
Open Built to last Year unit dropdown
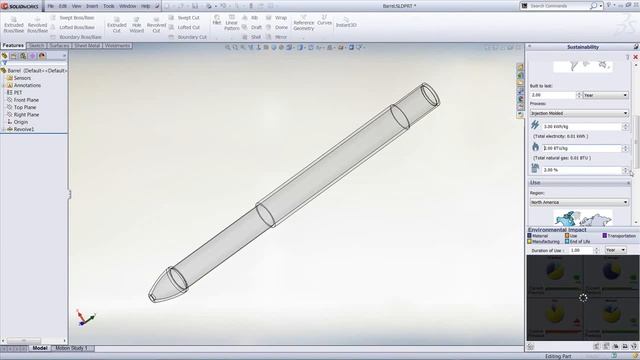[x=605, y=95]
